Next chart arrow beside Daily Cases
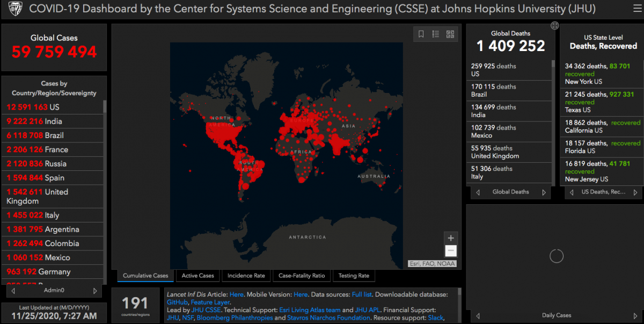The height and width of the screenshot is (324, 644). (635, 316)
